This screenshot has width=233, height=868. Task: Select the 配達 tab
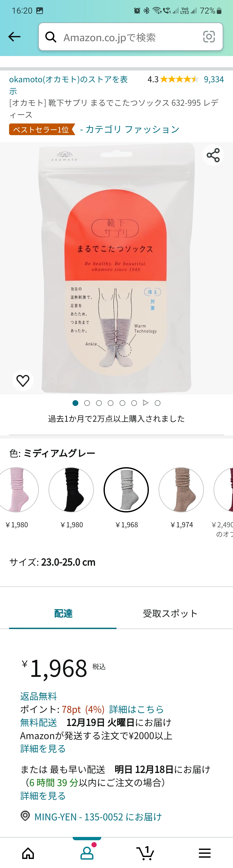click(x=63, y=613)
